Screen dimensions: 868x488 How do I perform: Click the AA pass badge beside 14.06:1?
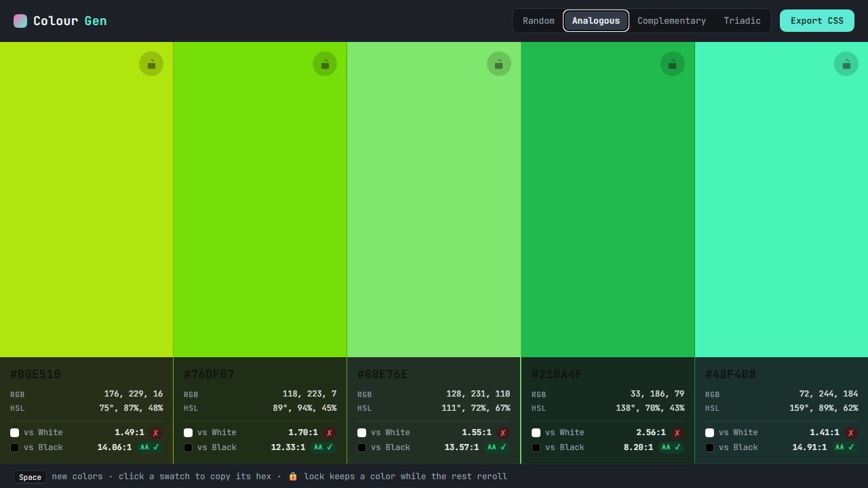point(150,447)
